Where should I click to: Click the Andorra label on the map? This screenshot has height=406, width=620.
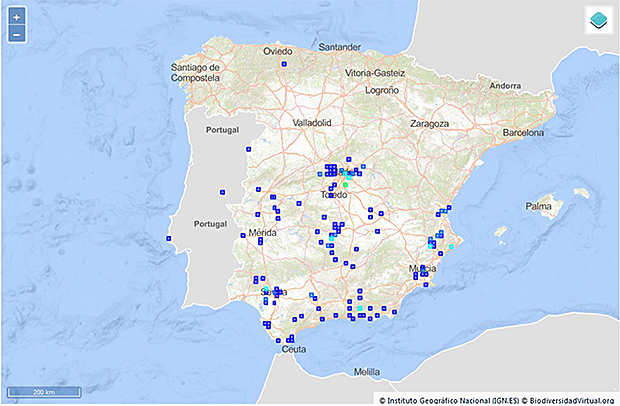click(505, 86)
